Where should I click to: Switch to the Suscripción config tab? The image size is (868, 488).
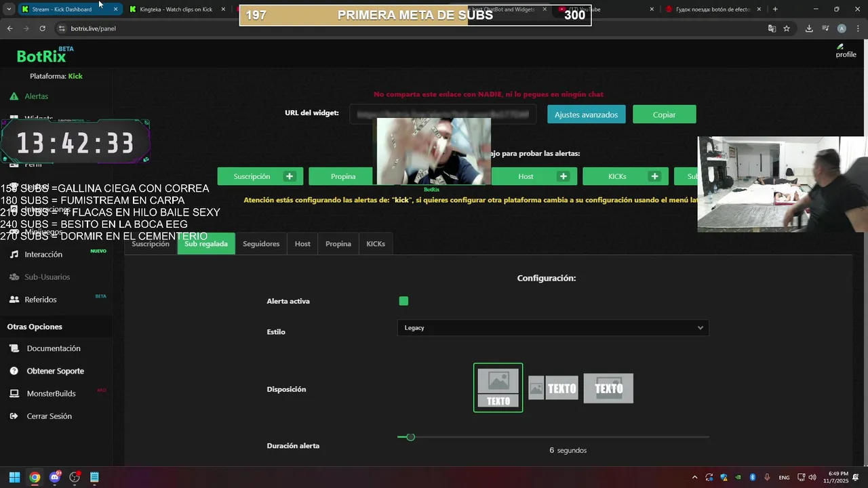click(151, 244)
